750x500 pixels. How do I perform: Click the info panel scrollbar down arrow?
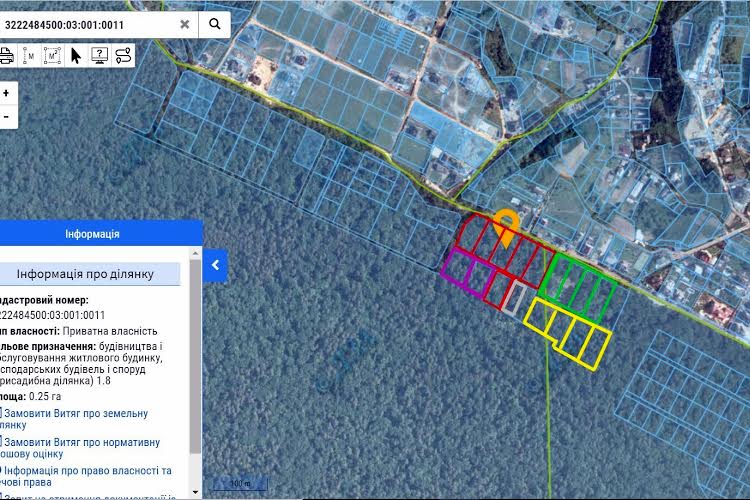195,492
